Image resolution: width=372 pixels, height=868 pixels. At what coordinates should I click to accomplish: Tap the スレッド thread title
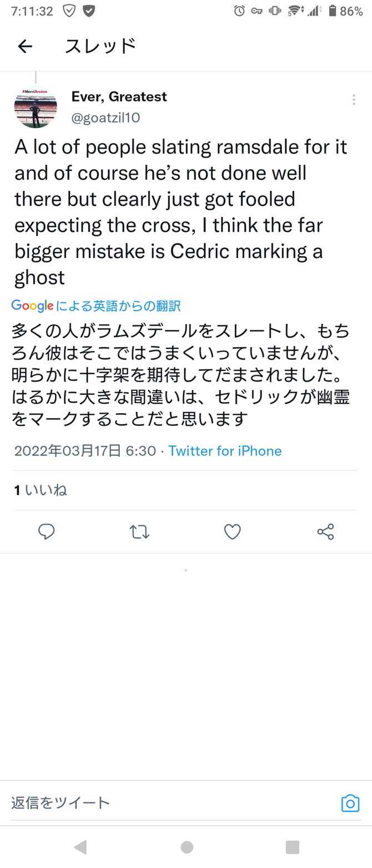[100, 46]
